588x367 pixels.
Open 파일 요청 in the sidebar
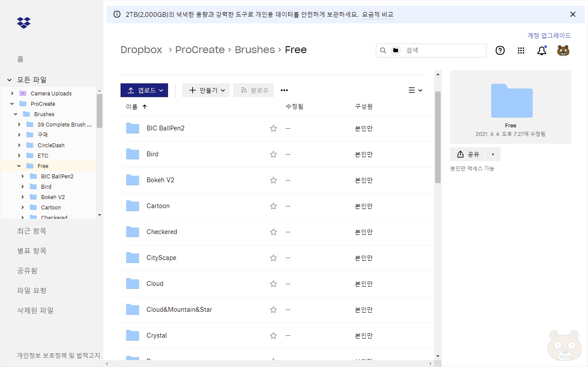click(x=32, y=291)
